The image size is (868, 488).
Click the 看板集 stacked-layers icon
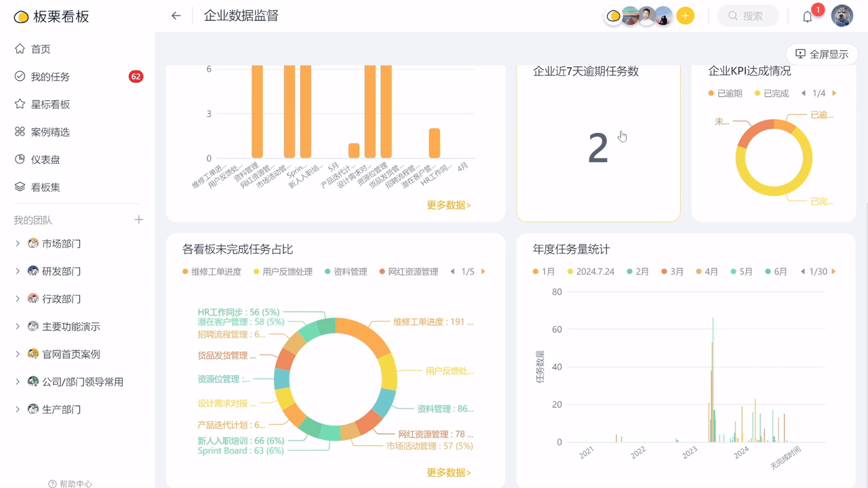point(20,187)
